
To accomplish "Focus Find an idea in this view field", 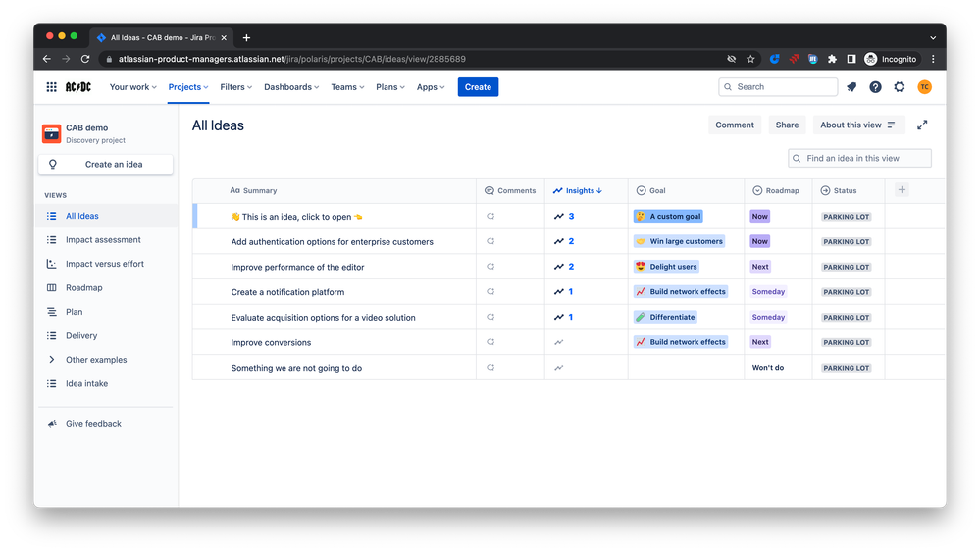I will tap(860, 158).
